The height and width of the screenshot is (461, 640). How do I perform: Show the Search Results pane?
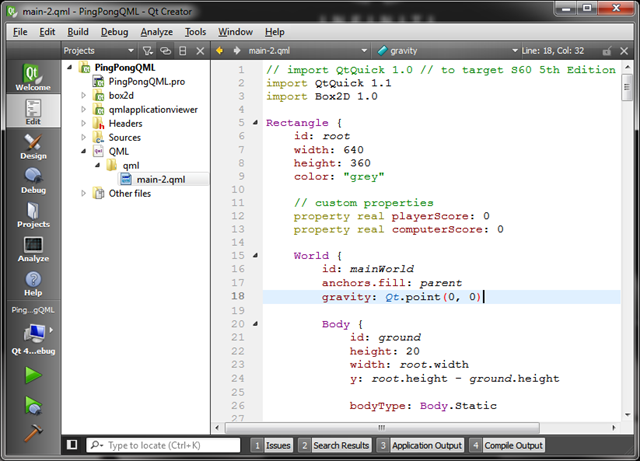coord(334,445)
